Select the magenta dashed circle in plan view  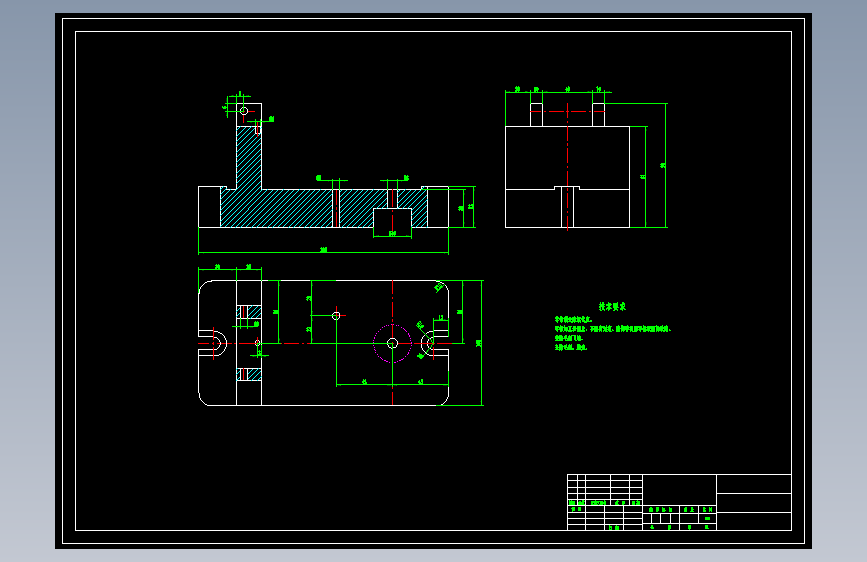point(393,344)
